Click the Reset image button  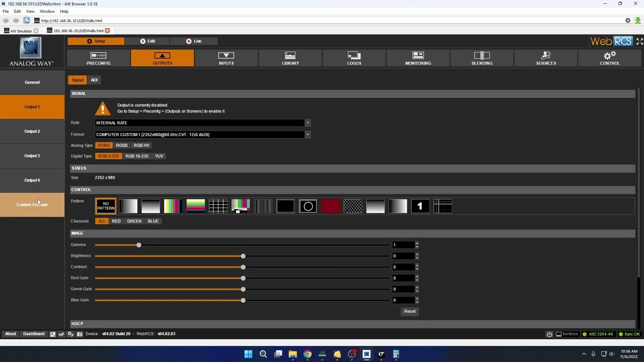click(x=410, y=311)
